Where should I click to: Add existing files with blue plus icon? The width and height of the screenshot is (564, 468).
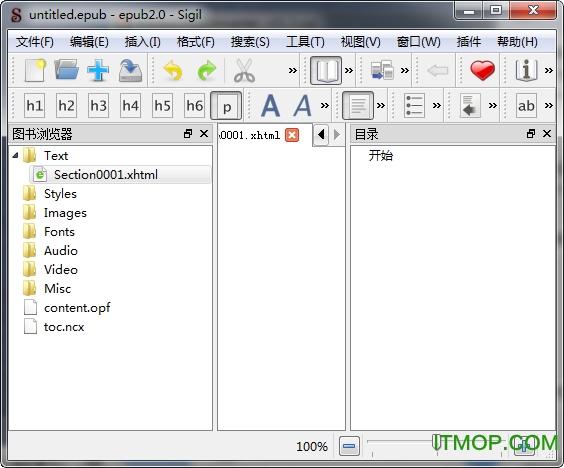pos(98,70)
